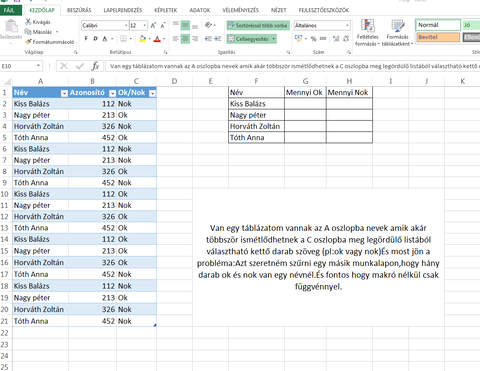Open the Igazítás group dialog launcher
480x371 pixels.
[288, 52]
